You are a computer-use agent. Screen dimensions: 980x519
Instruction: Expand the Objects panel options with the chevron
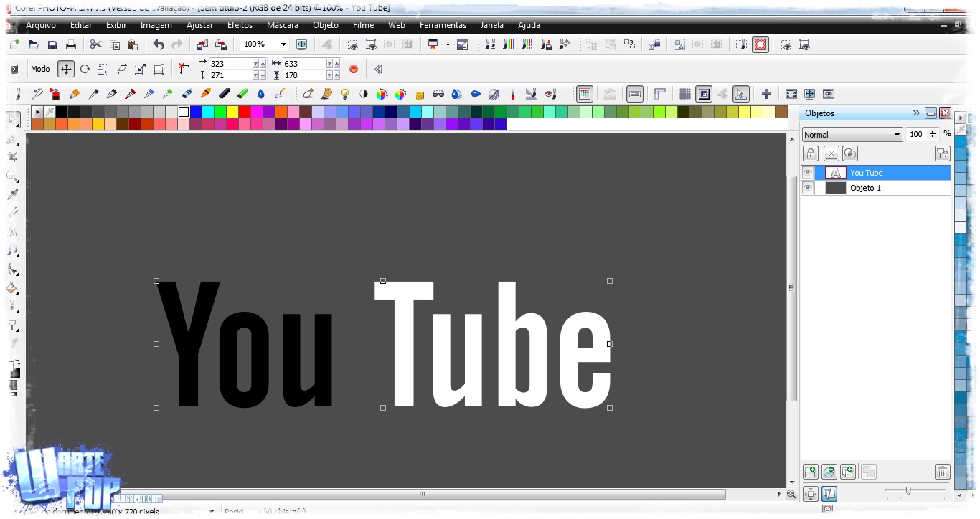tap(916, 113)
